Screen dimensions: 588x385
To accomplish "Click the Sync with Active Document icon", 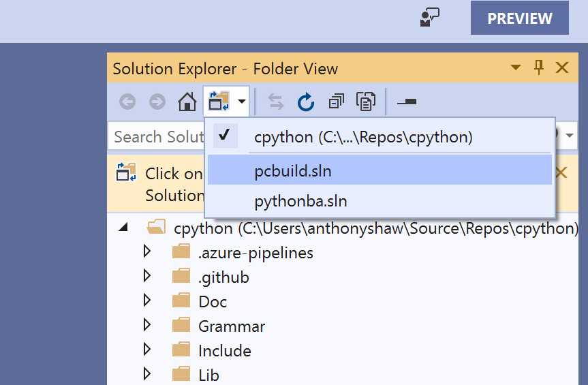I will click(275, 102).
